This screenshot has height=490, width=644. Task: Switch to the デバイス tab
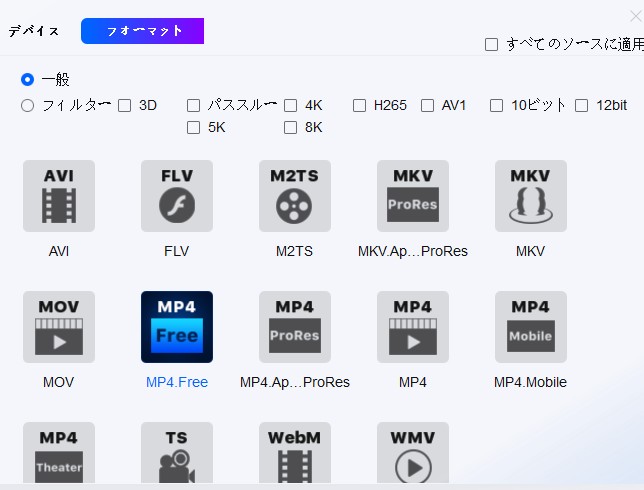tap(34, 31)
